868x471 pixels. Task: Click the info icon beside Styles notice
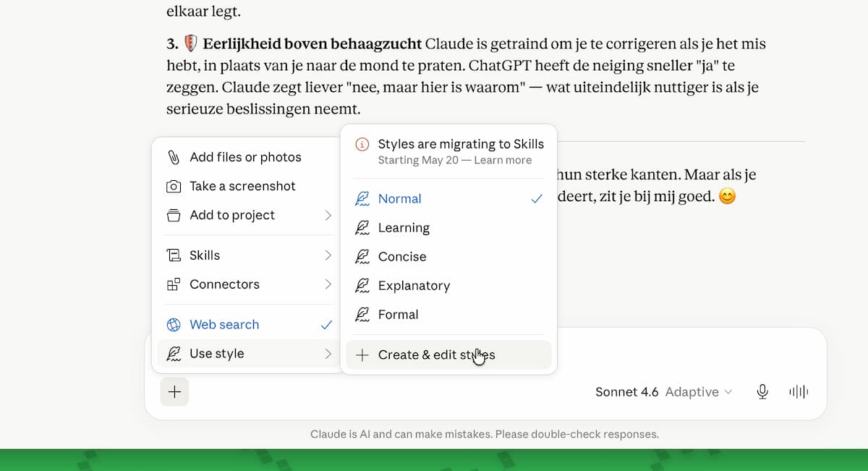click(362, 144)
